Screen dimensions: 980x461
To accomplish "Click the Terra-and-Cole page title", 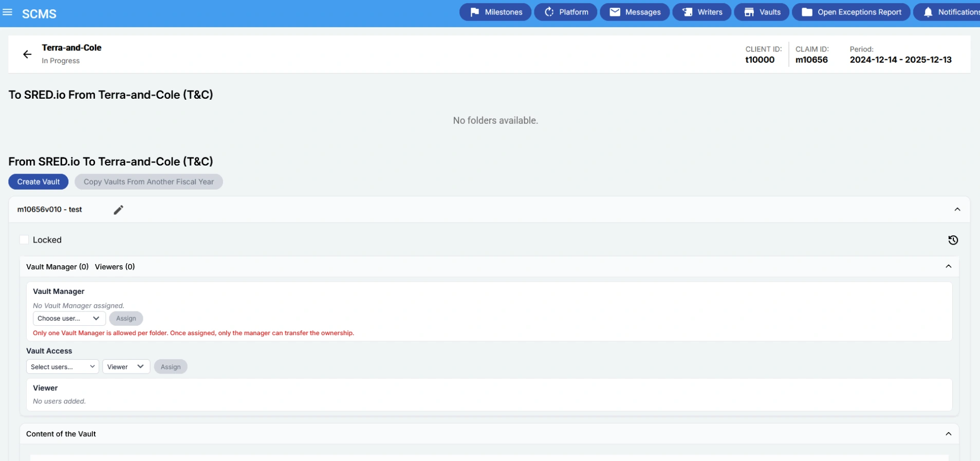I will coord(72,47).
